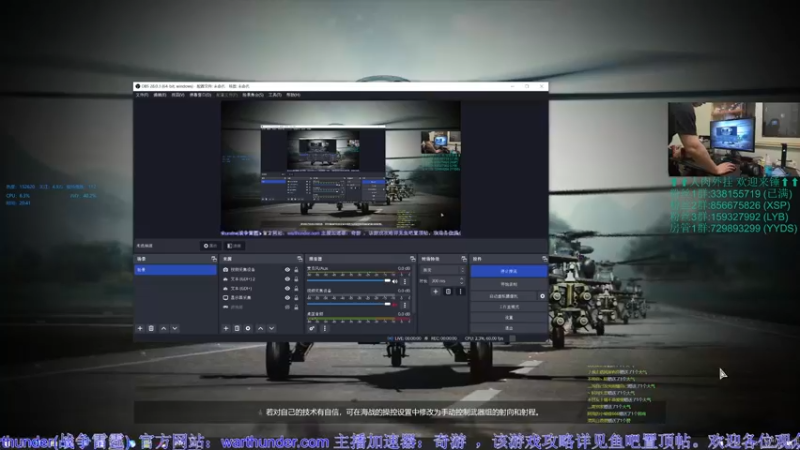
Task: Click the Start Virtual Camera button
Action: (504, 296)
